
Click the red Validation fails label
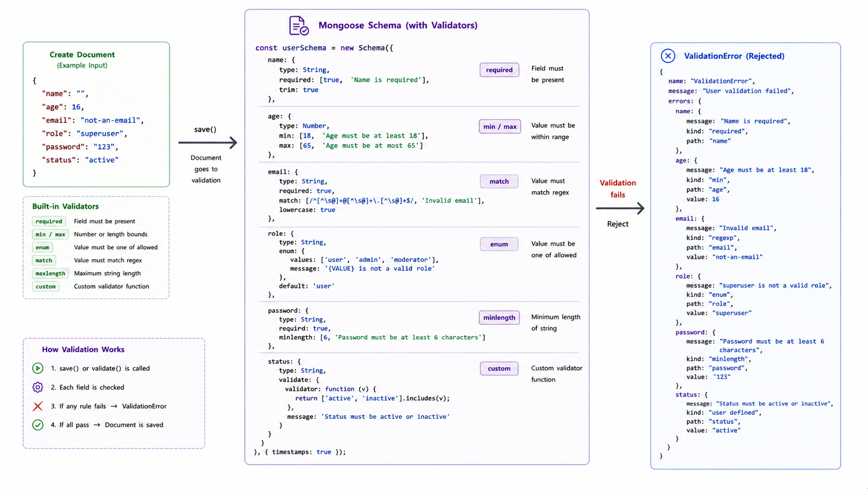click(618, 189)
